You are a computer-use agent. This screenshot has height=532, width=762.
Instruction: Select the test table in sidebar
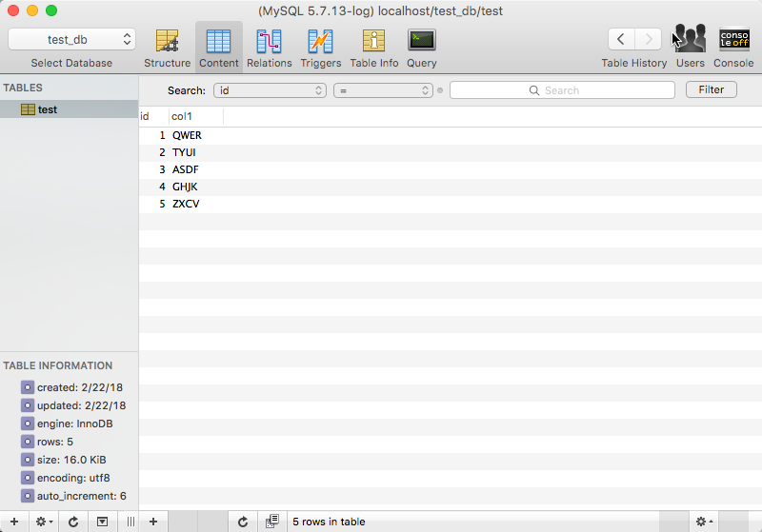click(x=69, y=109)
